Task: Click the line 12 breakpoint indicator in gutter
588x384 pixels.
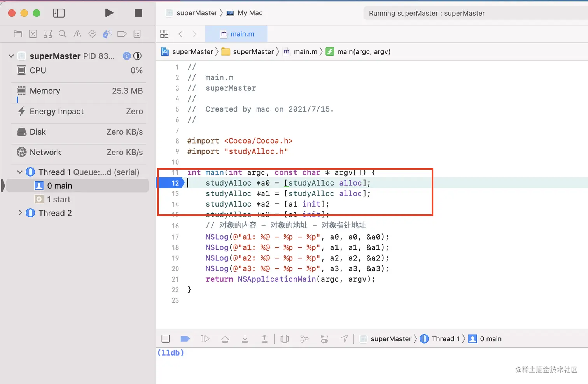Action: pyautogui.click(x=170, y=183)
